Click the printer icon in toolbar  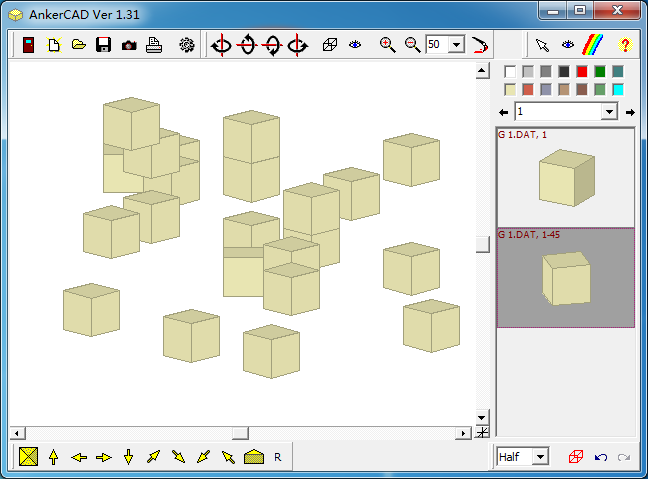pyautogui.click(x=154, y=45)
